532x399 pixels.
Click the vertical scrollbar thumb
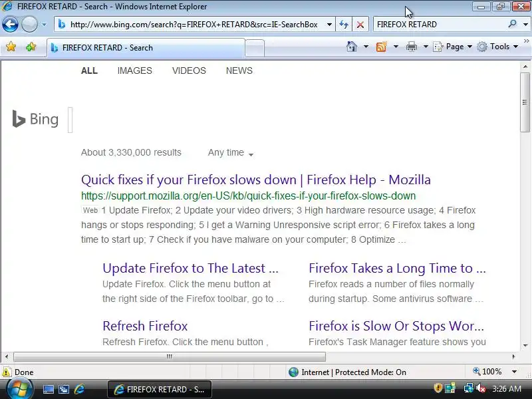click(x=525, y=102)
